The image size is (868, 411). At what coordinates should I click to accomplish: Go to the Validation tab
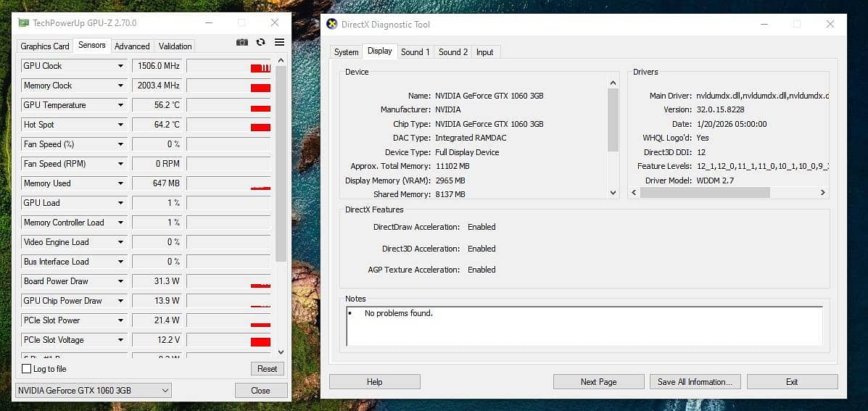click(x=175, y=46)
